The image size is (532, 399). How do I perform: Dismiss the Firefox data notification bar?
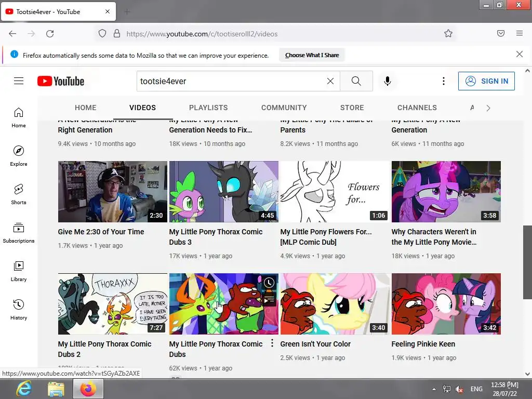point(520,54)
